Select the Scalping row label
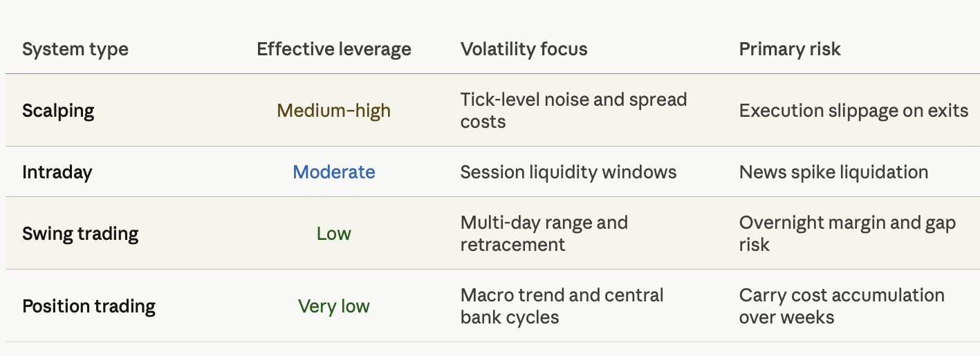 pyautogui.click(x=58, y=111)
